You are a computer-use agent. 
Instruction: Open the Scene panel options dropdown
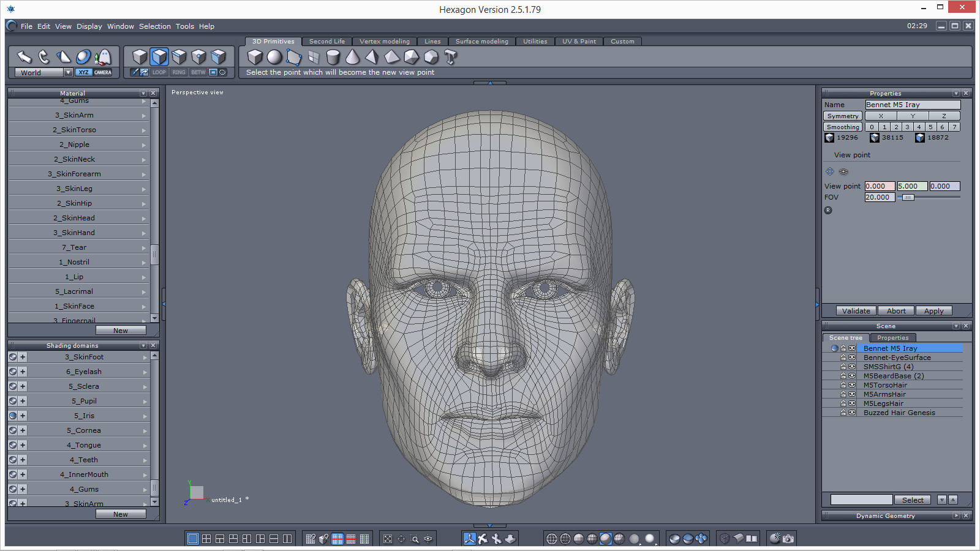(956, 326)
